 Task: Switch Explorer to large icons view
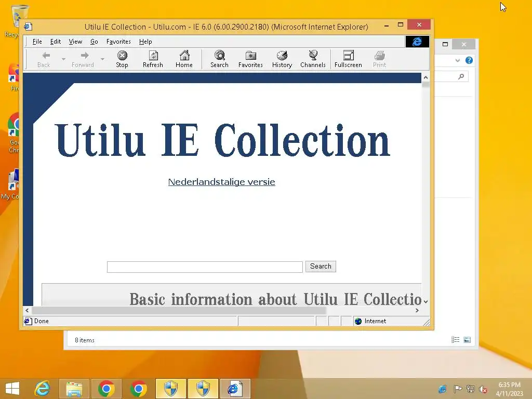(467, 340)
